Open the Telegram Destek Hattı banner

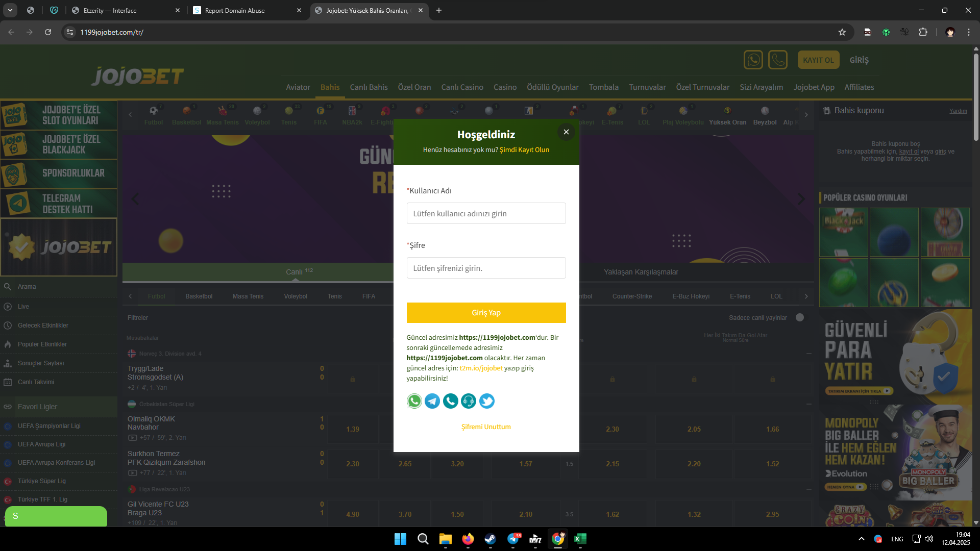[59, 204]
